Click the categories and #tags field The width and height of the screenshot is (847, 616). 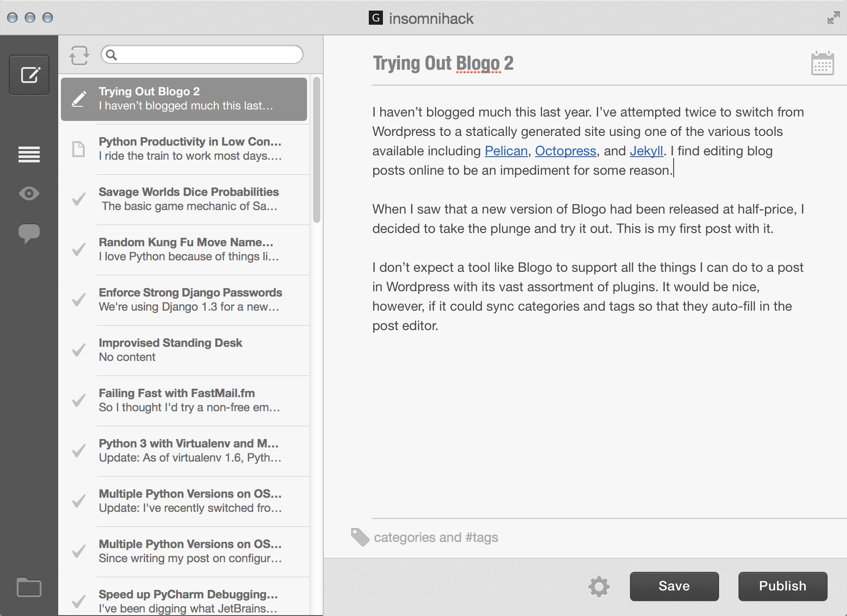436,537
